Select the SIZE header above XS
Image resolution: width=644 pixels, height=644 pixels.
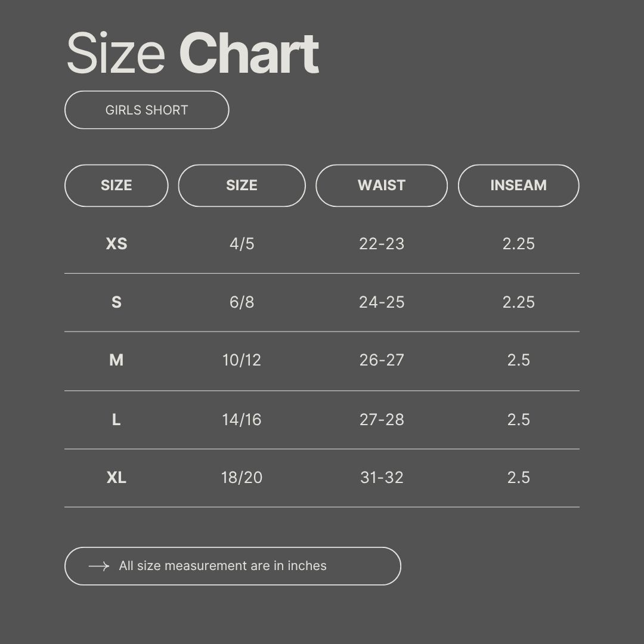pos(116,185)
